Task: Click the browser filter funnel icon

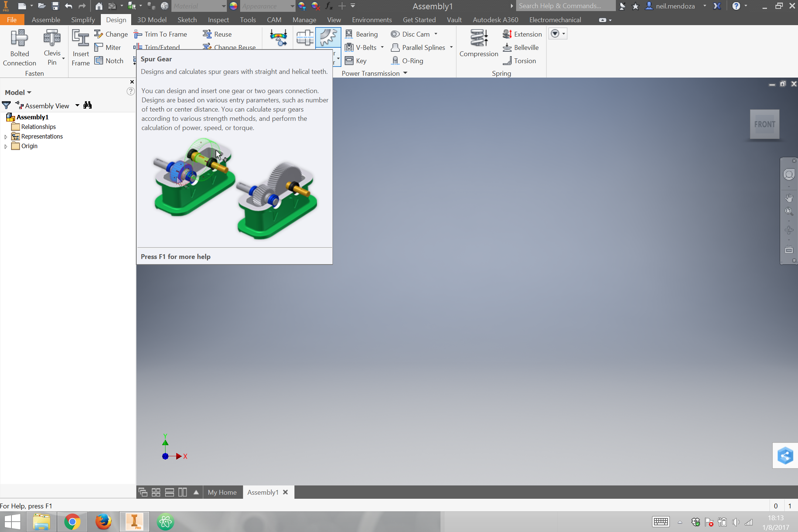Action: click(6, 106)
